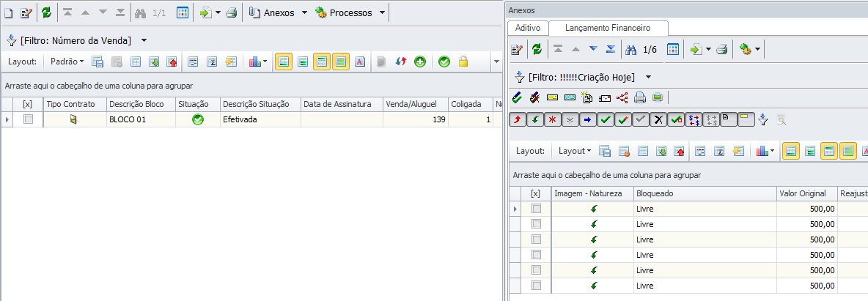868x301 pixels.
Task: Expand the Anexos dropdown arrow
Action: coord(304,12)
